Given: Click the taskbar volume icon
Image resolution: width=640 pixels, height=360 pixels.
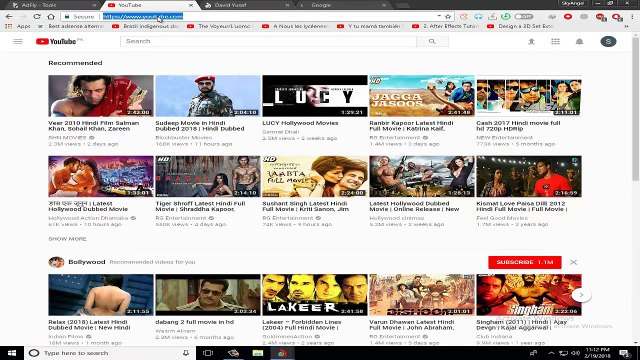Looking at the screenshot, I should (x=576, y=353).
